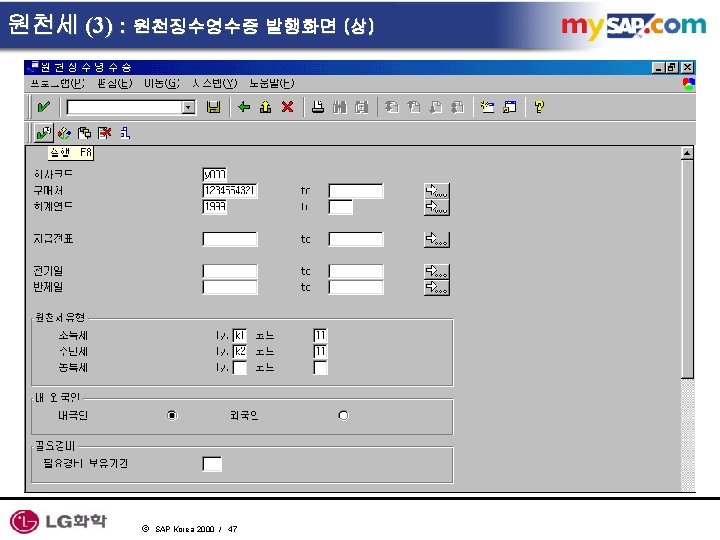Click the dynamic selections icon beside the variant icon
This screenshot has height=540, width=720.
[84, 133]
